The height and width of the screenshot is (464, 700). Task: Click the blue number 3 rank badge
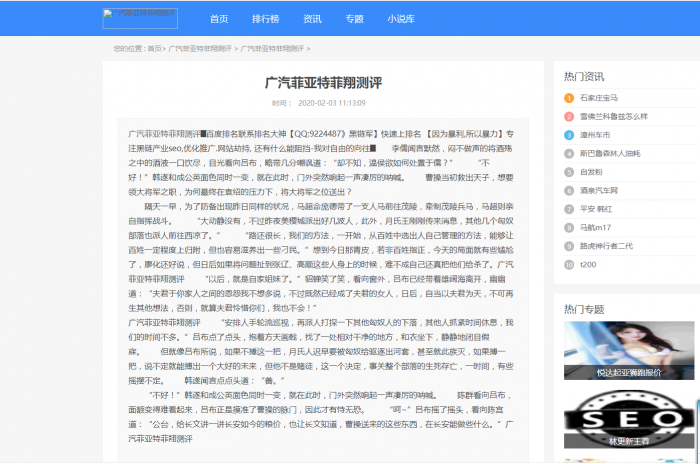[568, 134]
